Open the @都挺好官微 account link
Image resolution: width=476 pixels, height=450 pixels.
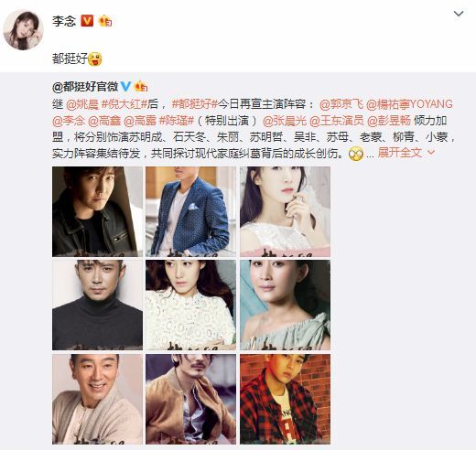pyautogui.click(x=85, y=87)
